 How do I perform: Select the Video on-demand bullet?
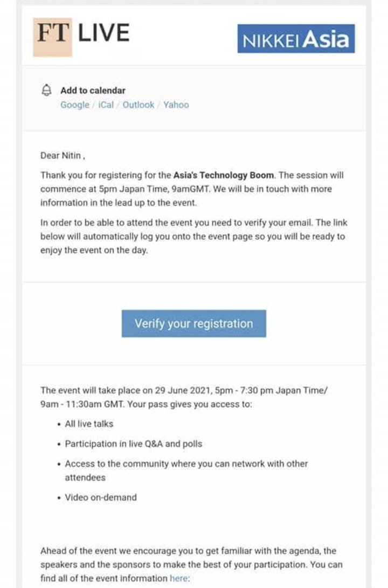click(x=101, y=497)
